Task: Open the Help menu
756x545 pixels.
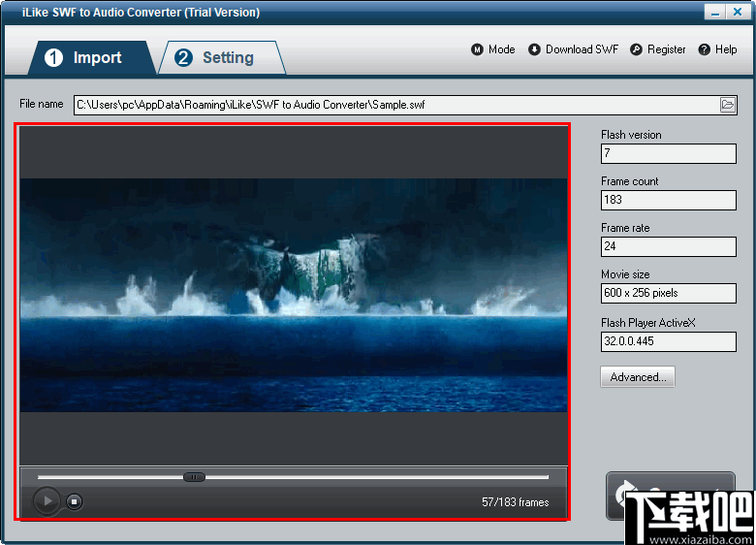Action: [x=718, y=49]
